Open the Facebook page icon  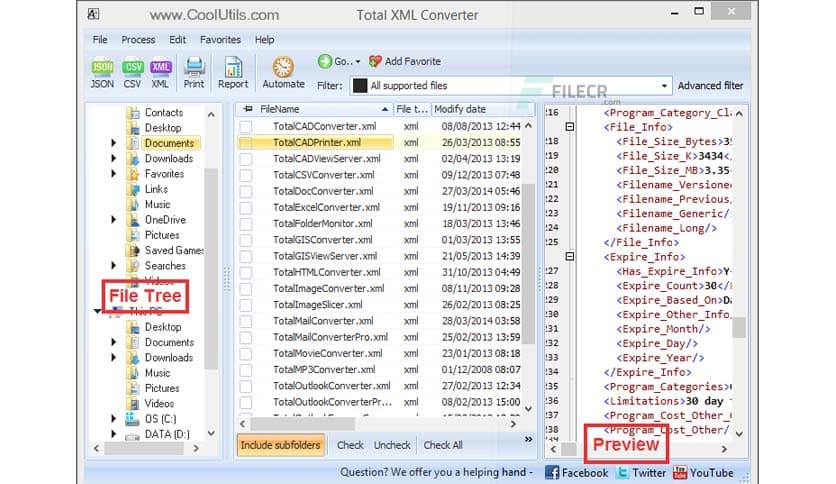552,472
